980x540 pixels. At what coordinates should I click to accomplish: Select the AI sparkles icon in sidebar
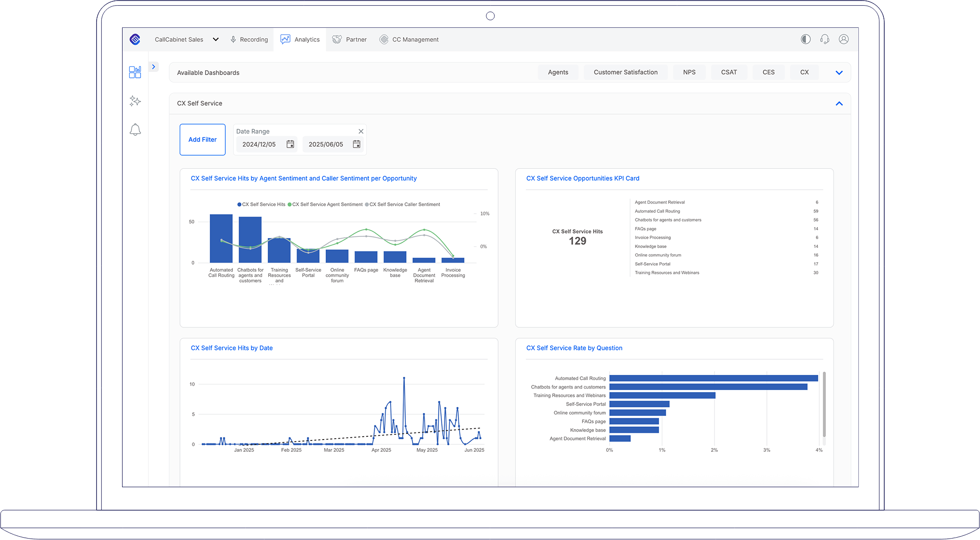coord(135,101)
